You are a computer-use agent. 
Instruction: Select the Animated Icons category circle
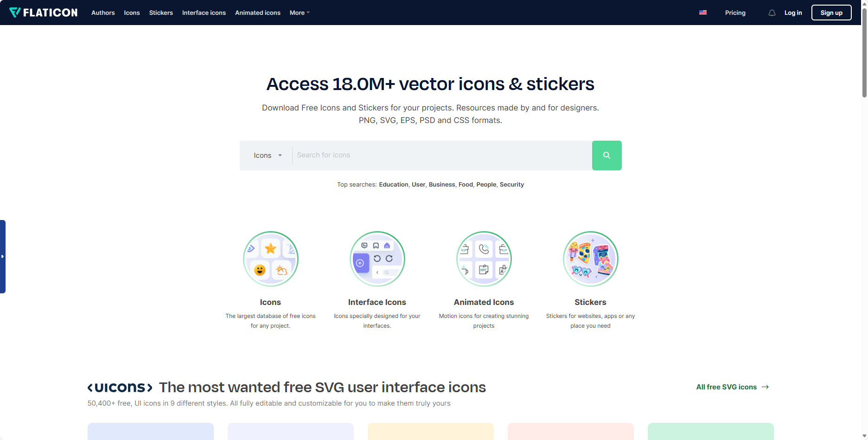pos(484,259)
